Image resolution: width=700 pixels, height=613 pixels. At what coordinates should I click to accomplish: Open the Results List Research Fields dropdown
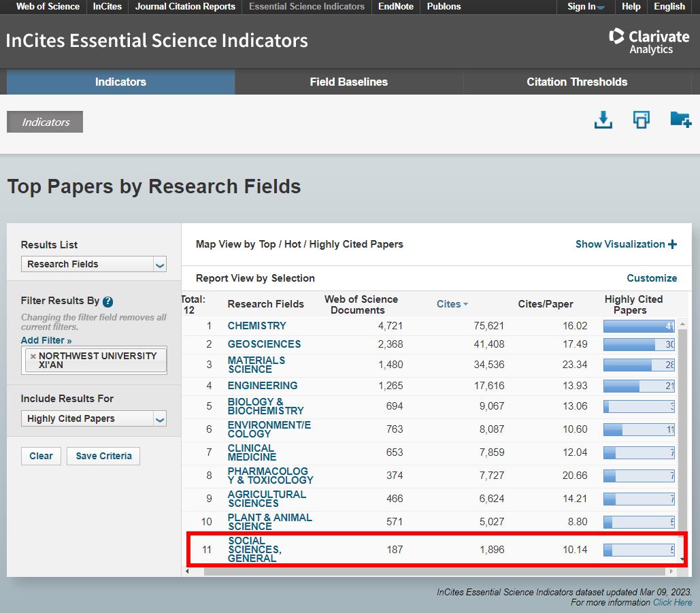(x=94, y=264)
